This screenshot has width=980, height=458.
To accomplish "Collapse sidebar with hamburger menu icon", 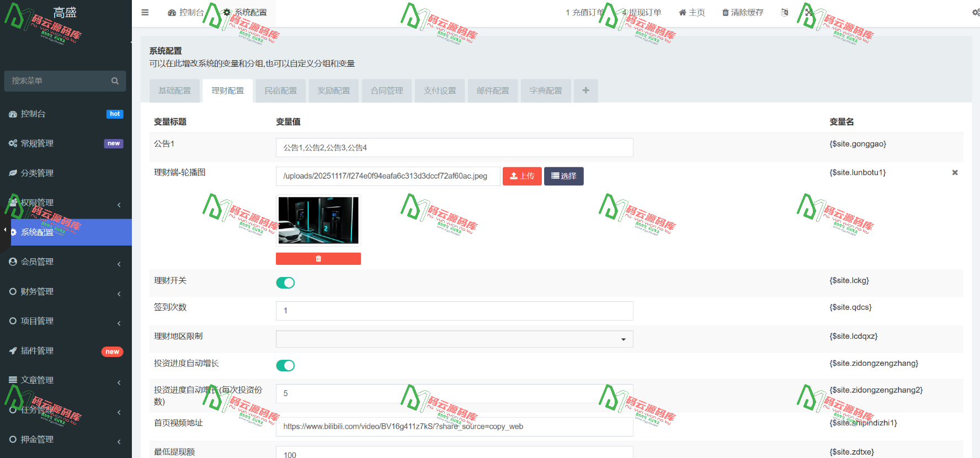I will pos(145,12).
